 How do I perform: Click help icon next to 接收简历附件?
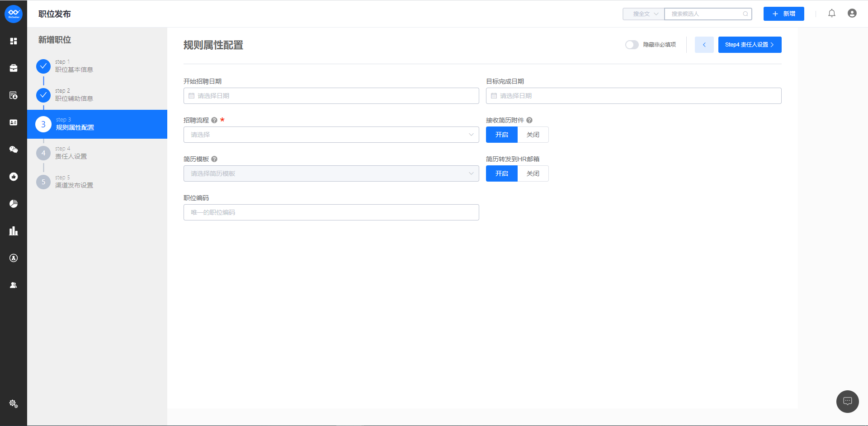tap(529, 120)
